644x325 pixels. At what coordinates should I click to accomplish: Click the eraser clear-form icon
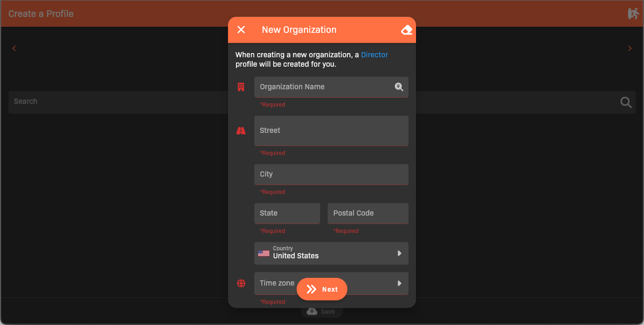tap(406, 30)
